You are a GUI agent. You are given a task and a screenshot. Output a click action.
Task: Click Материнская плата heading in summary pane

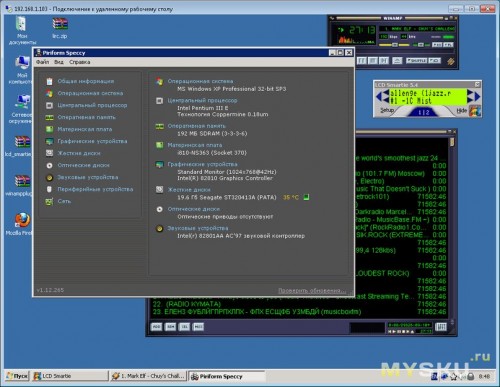click(195, 145)
